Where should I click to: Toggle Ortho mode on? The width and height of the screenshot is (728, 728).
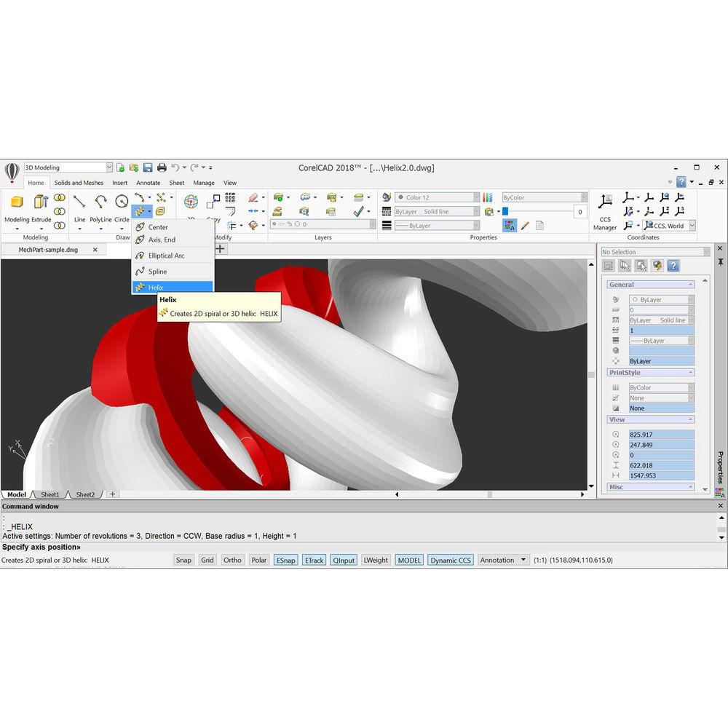point(232,560)
